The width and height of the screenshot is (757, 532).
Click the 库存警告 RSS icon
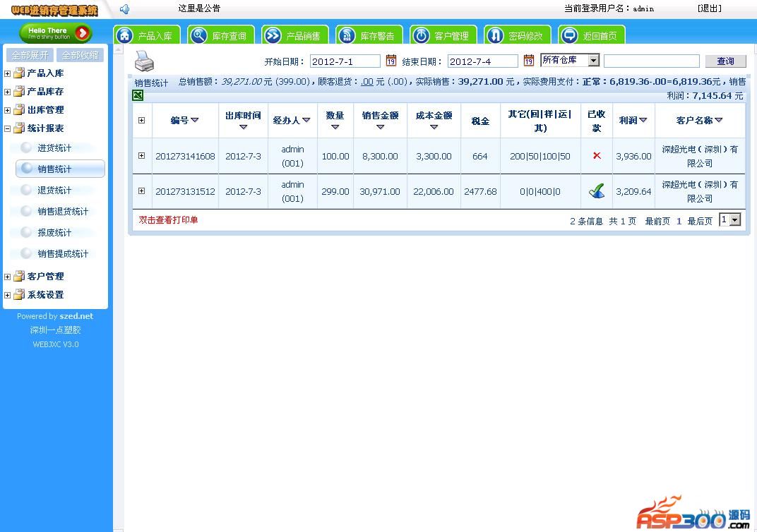tap(347, 35)
